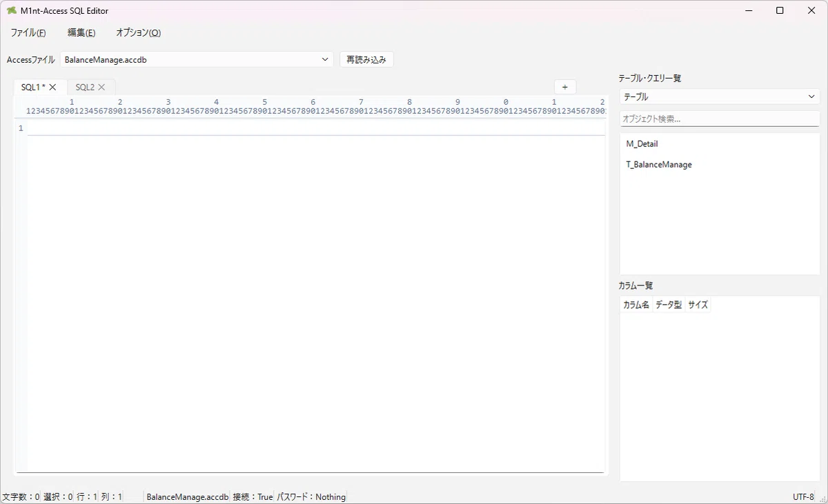This screenshot has width=828, height=504.
Task: Click the Accessファイル label
Action: point(30,59)
